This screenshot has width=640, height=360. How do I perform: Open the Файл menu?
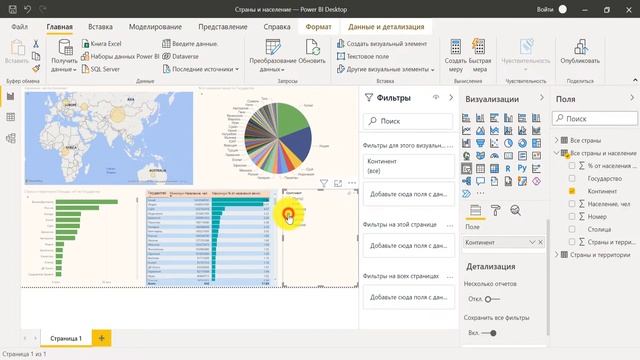tap(19, 27)
